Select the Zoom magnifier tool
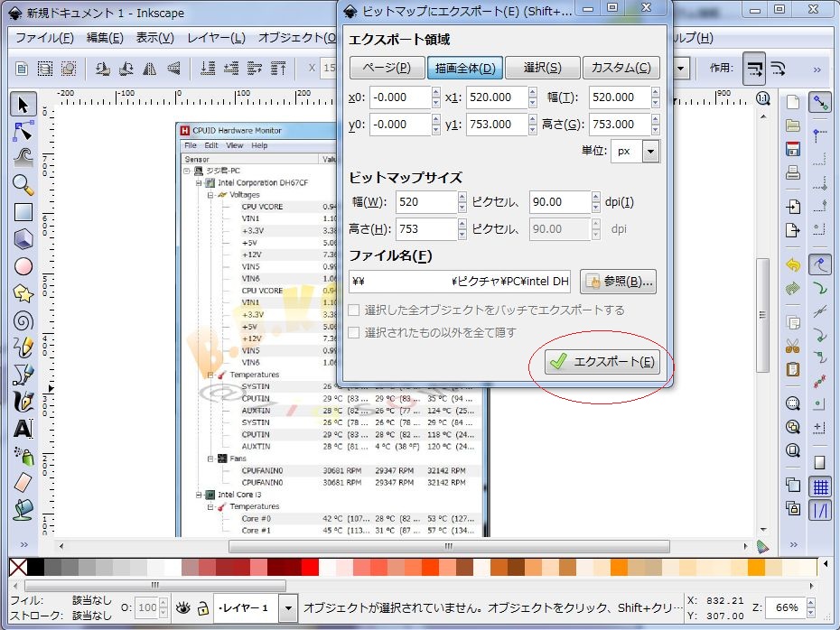Viewport: 840px width, 630px height. coord(23,185)
